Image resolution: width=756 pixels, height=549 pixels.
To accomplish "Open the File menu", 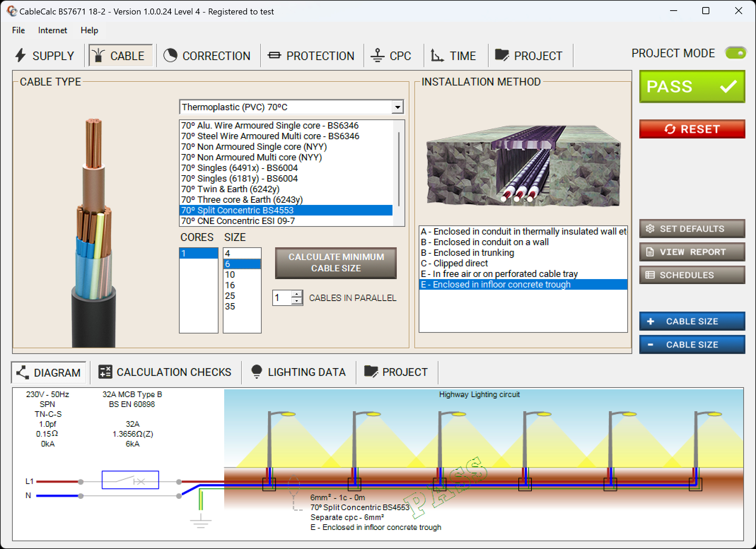I will pyautogui.click(x=18, y=30).
